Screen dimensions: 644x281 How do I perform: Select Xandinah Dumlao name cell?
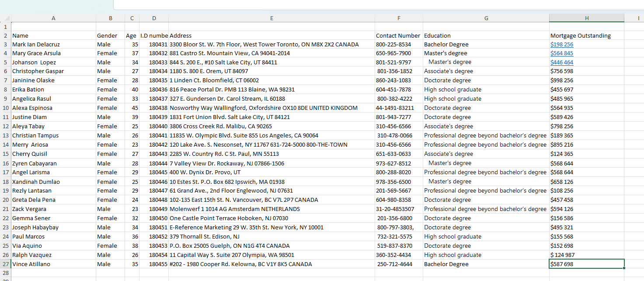(x=53, y=181)
